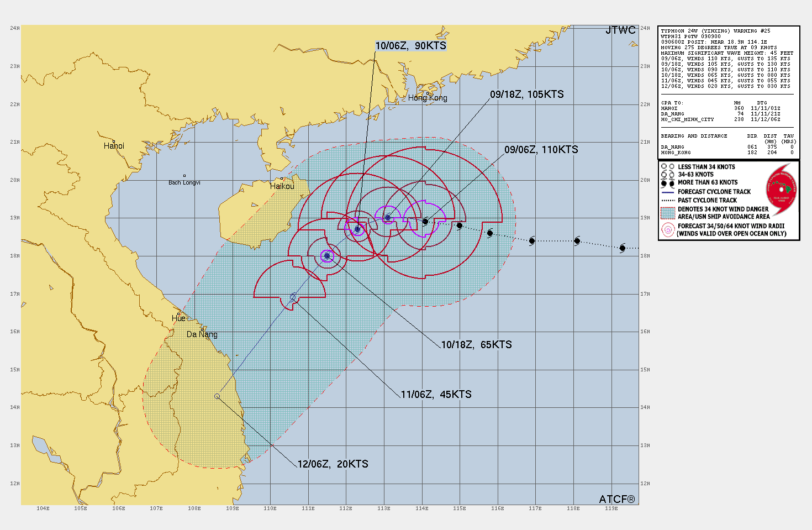
Task: Click the 'FORECAST CYCLONE TRACK' legend text
Action: (x=714, y=192)
